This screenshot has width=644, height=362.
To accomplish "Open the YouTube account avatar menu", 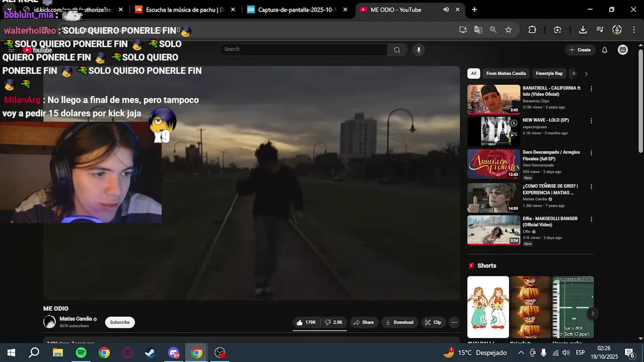I will tap(623, 50).
